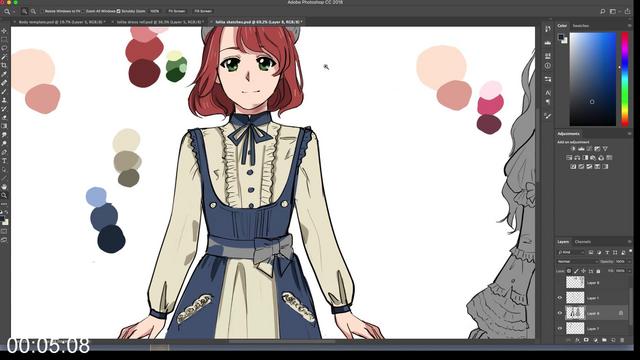Screen dimensions: 640x360
Task: Select the Pen tool
Action: pyautogui.click(x=4, y=152)
